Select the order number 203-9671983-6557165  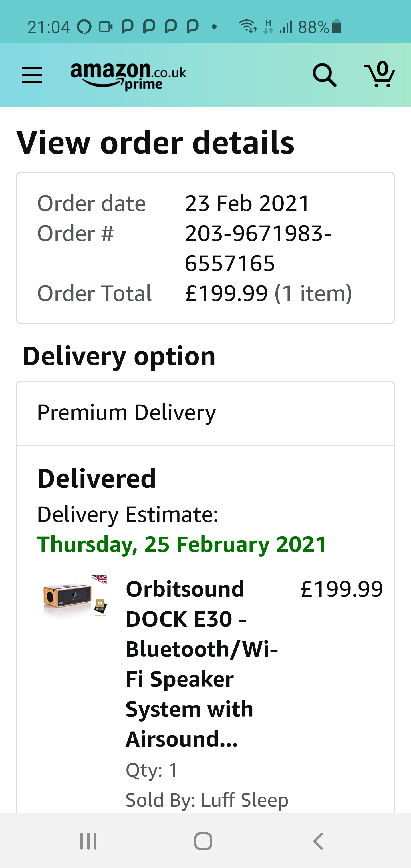pos(258,248)
